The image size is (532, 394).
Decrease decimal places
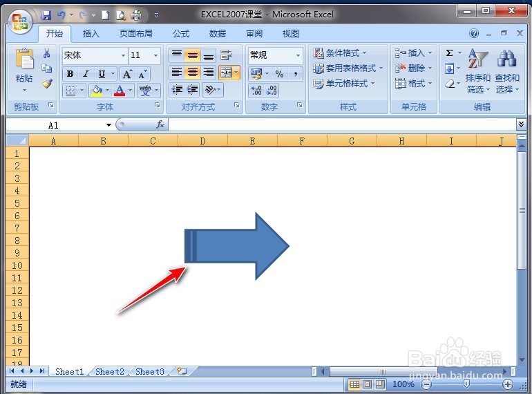click(x=272, y=91)
